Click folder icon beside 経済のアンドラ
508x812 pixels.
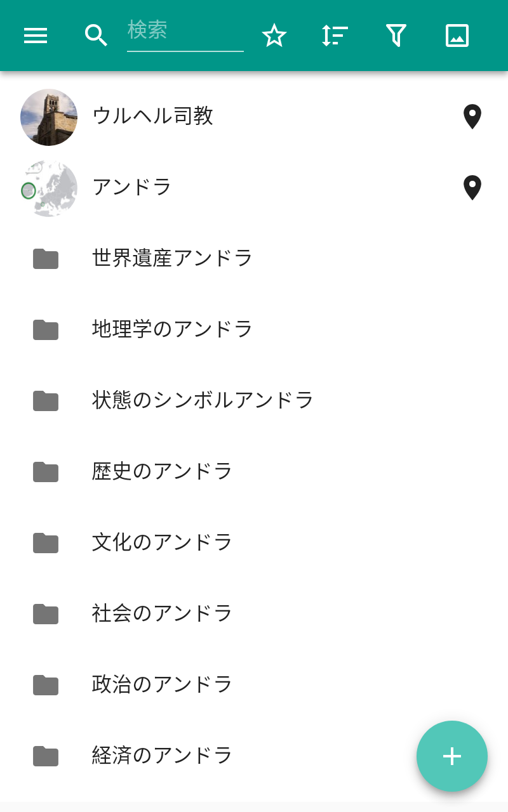[46, 756]
